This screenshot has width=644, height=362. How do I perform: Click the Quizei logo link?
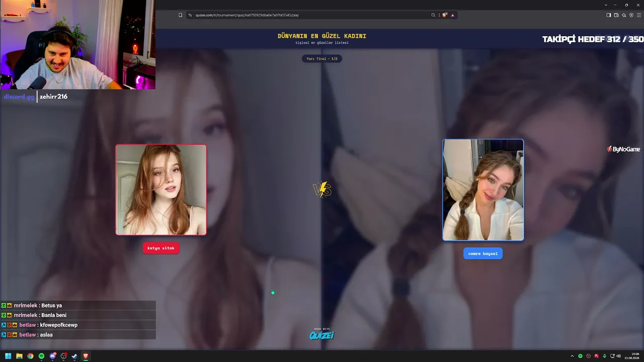(x=322, y=335)
